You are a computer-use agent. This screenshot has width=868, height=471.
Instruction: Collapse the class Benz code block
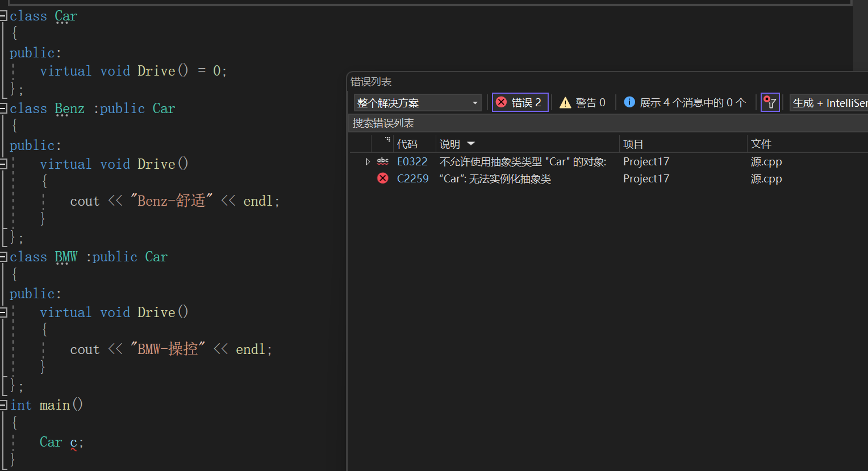[3, 109]
